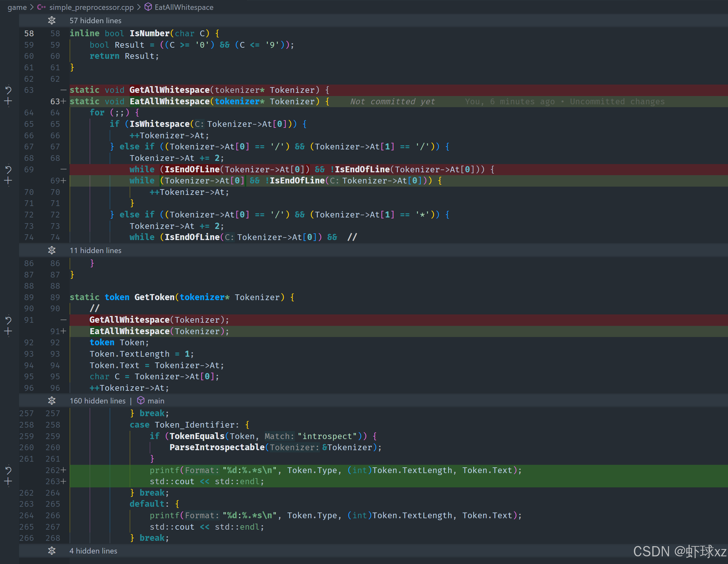Jump to main symbol in hidden lines bar
728x564 pixels.
(155, 401)
